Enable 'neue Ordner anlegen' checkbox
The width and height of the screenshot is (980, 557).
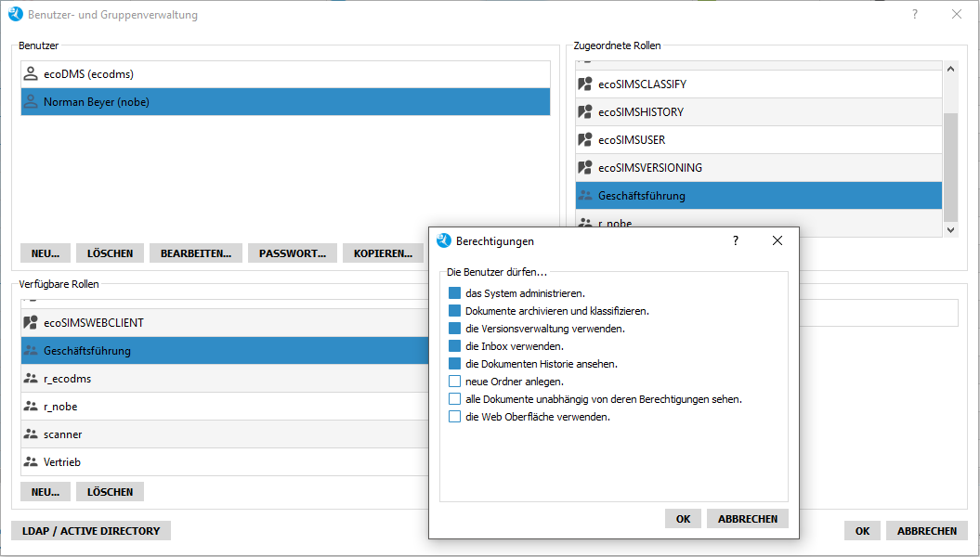pyautogui.click(x=455, y=382)
